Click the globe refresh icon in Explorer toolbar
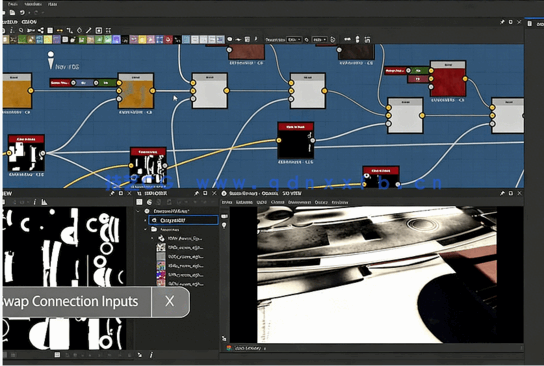Image resolution: width=544 pixels, height=366 pixels. pyautogui.click(x=149, y=202)
